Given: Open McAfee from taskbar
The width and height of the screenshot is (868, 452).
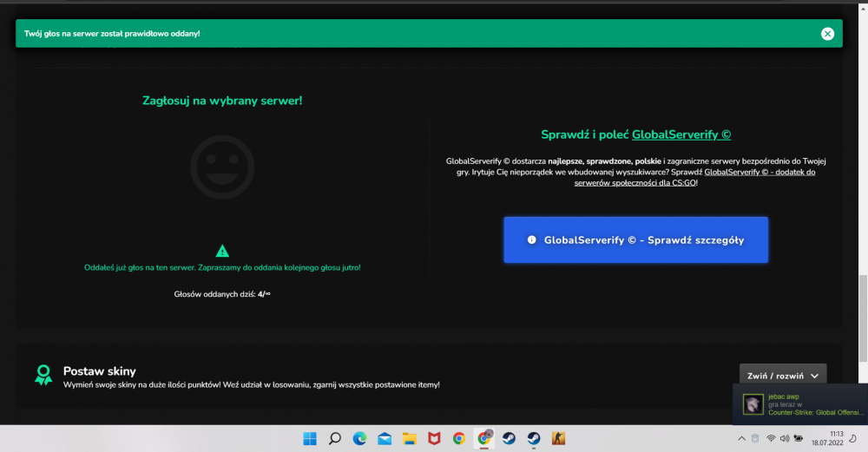Looking at the screenshot, I should [x=435, y=439].
